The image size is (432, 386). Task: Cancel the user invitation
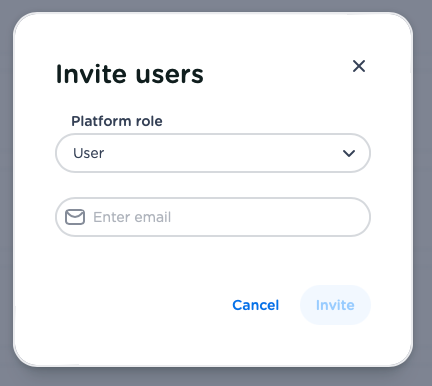[256, 305]
